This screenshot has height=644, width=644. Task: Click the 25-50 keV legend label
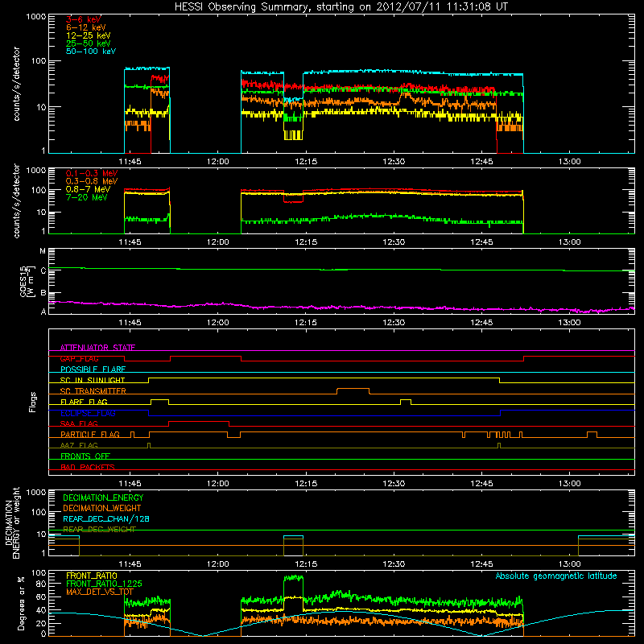[88, 43]
